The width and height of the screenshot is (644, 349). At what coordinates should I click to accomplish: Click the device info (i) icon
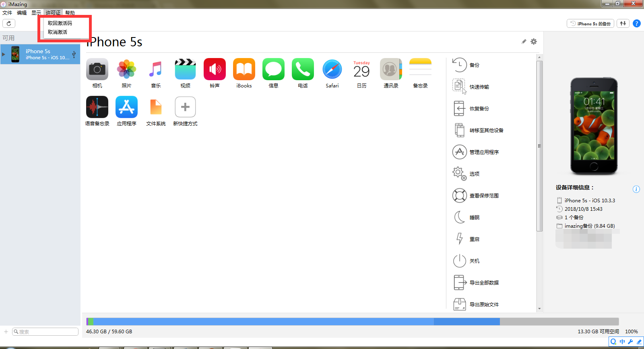click(636, 189)
